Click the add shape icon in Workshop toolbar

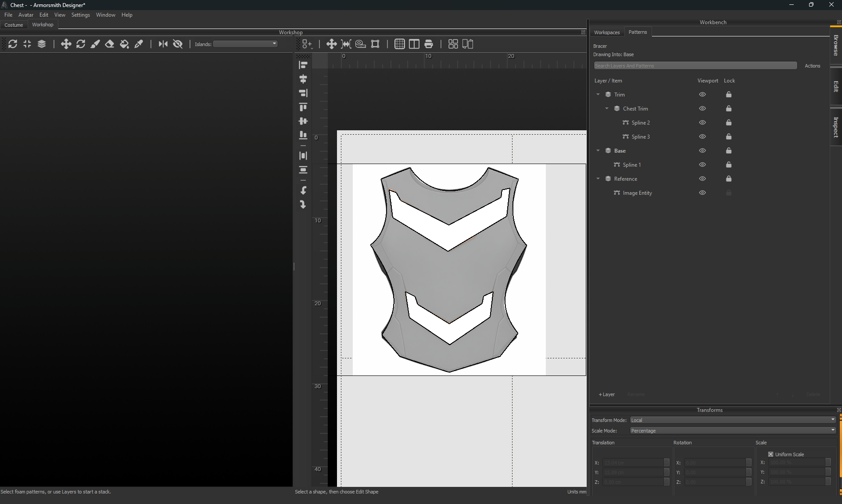click(307, 44)
